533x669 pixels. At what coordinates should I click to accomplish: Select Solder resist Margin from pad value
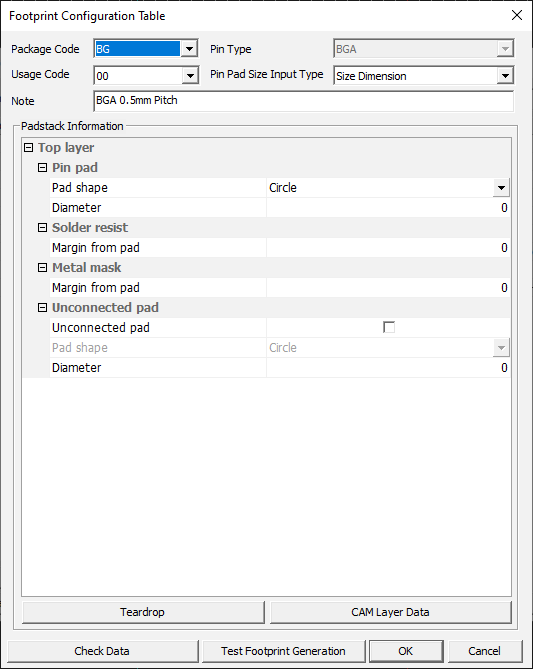(388, 248)
